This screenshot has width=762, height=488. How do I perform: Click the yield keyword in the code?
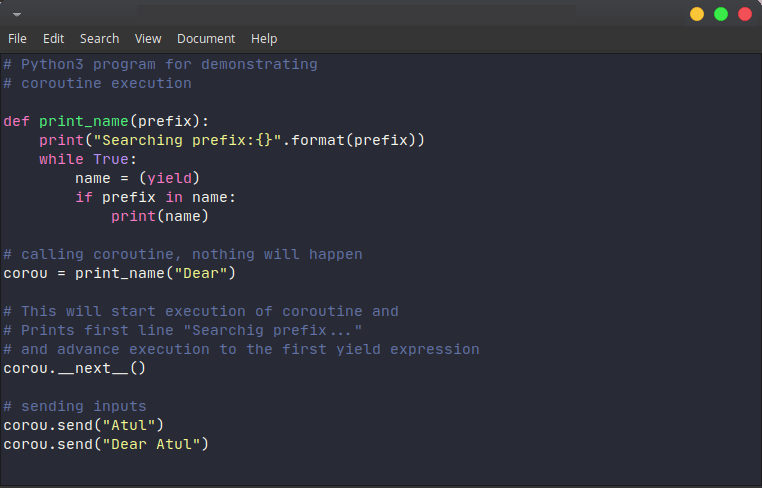click(170, 178)
